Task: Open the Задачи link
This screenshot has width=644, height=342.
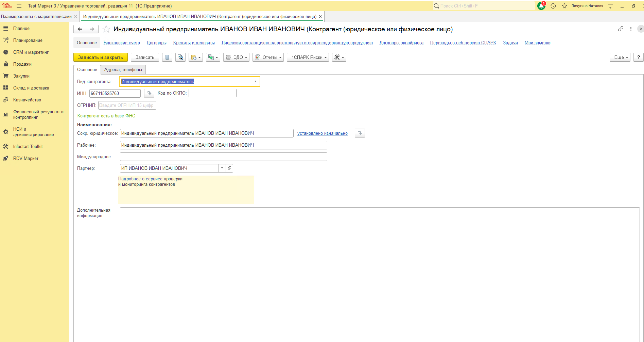Action: click(510, 43)
